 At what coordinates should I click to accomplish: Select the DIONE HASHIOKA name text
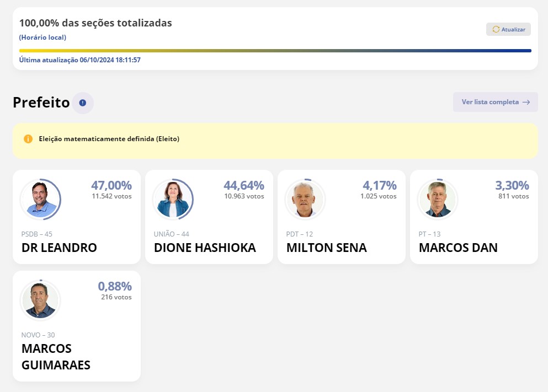coord(205,248)
